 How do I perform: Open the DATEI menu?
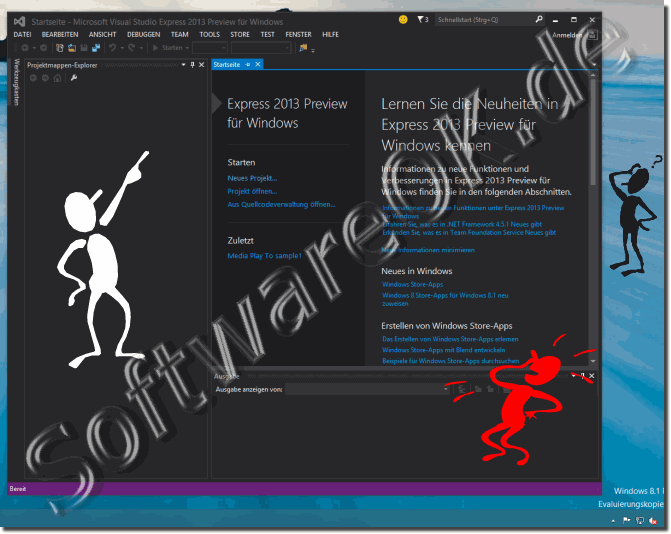click(x=22, y=35)
